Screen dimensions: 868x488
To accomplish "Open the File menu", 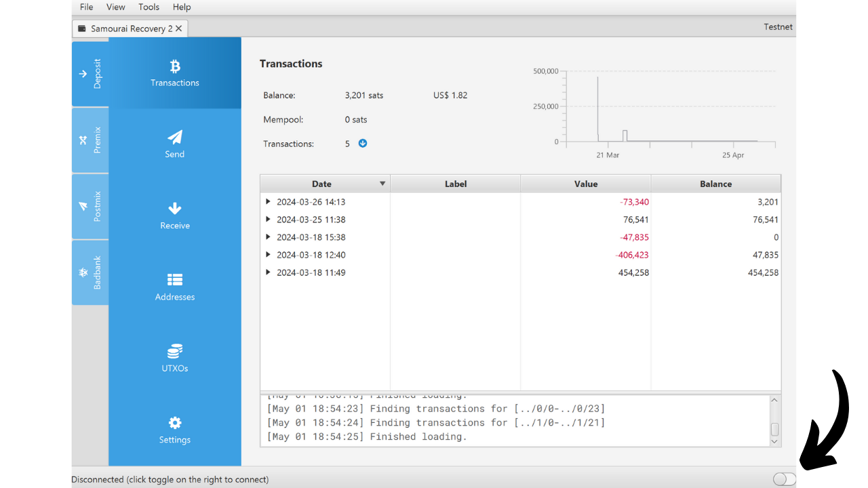I will coord(87,7).
